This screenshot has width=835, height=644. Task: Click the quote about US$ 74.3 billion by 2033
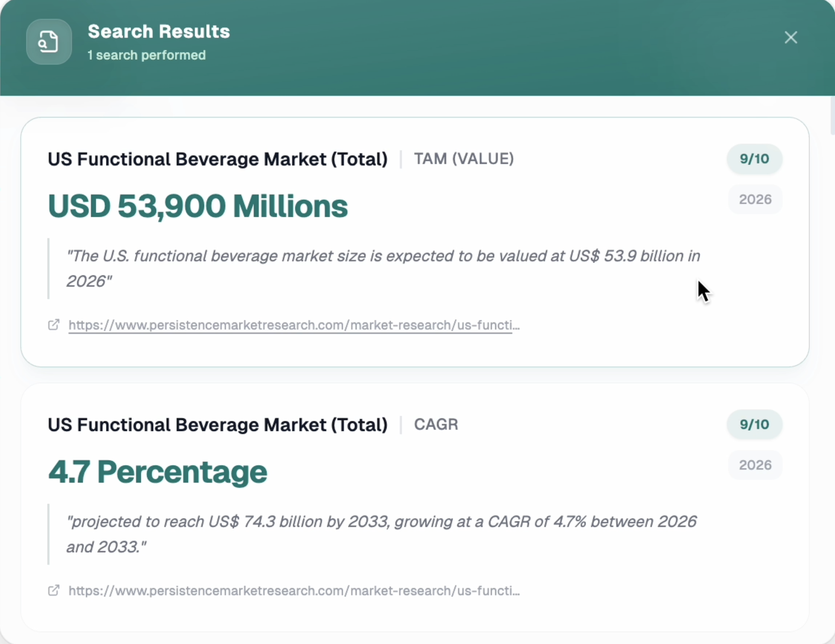381,534
